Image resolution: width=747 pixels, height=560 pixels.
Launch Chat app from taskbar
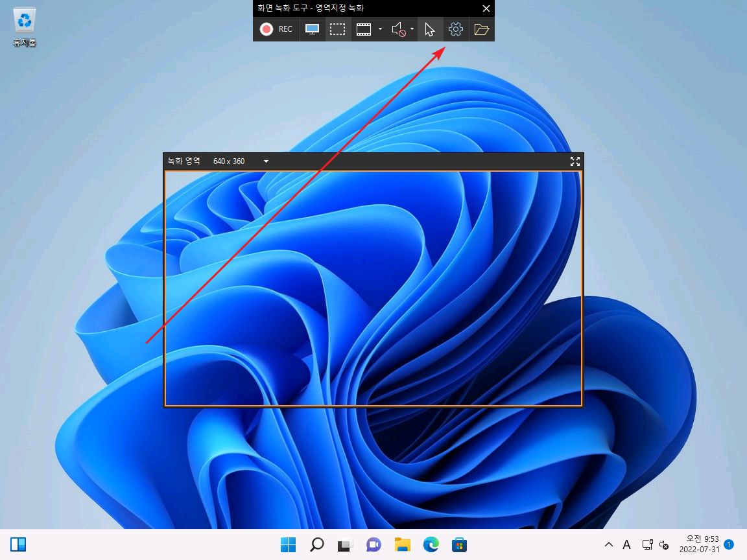coord(373,544)
